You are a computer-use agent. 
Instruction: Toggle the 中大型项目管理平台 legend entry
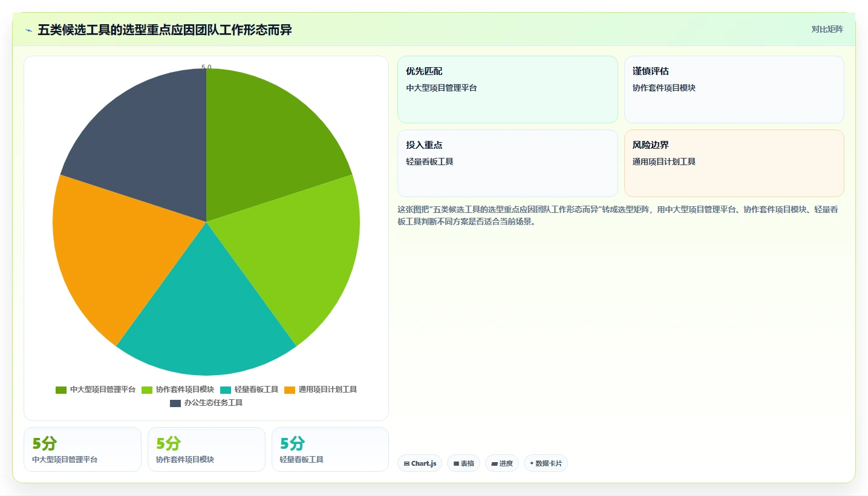(96, 390)
